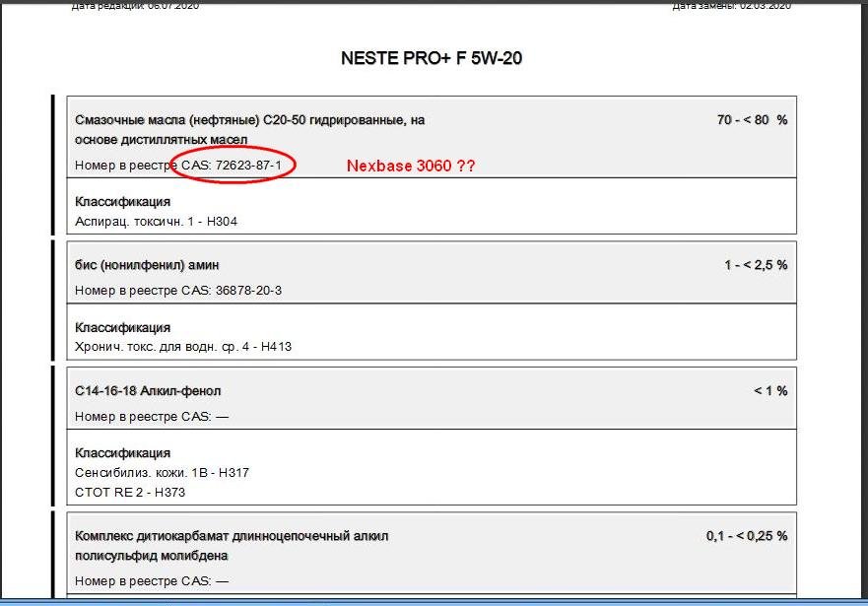Select the text СТОТ RE 2 - H373
This screenshot has width=868, height=606.
tap(130, 492)
